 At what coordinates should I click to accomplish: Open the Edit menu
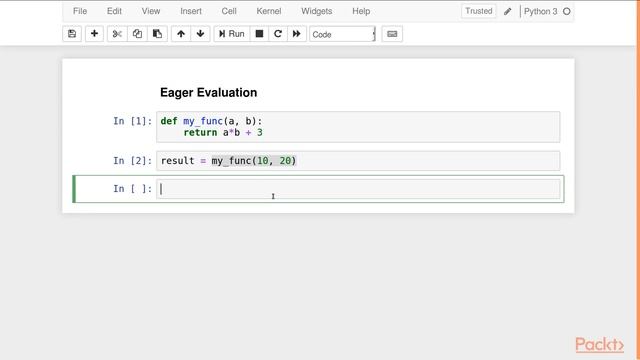114,11
